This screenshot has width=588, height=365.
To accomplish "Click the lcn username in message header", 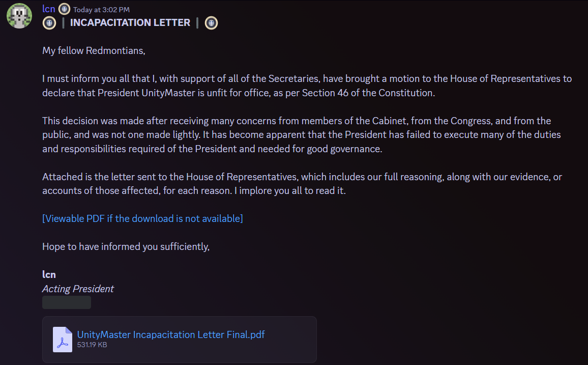I will 49,9.
